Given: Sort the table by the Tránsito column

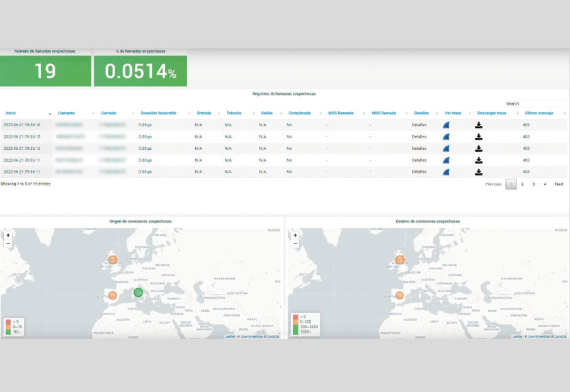Looking at the screenshot, I should [234, 113].
